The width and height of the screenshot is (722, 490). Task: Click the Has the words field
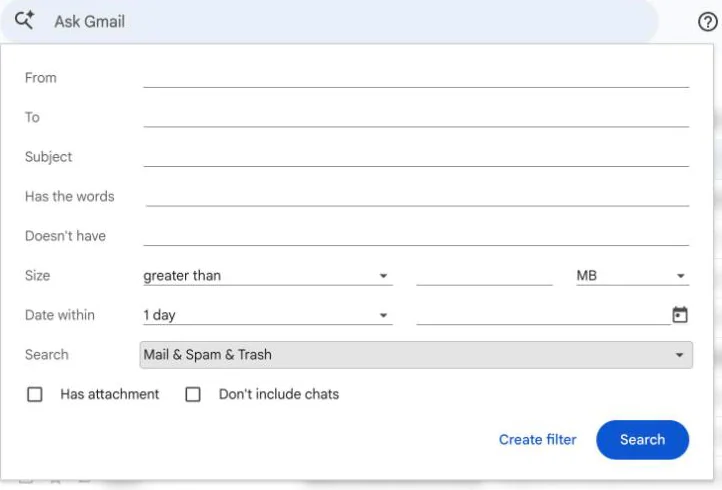click(x=417, y=196)
